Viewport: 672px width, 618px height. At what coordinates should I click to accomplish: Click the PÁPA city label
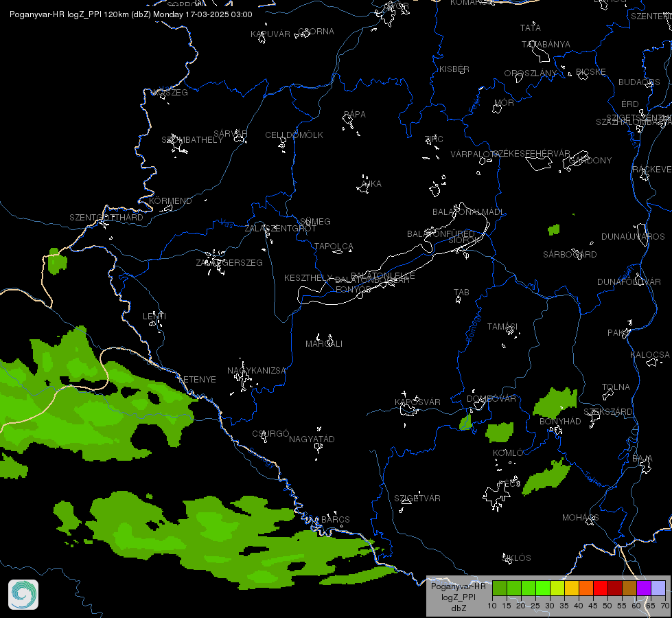(x=355, y=115)
